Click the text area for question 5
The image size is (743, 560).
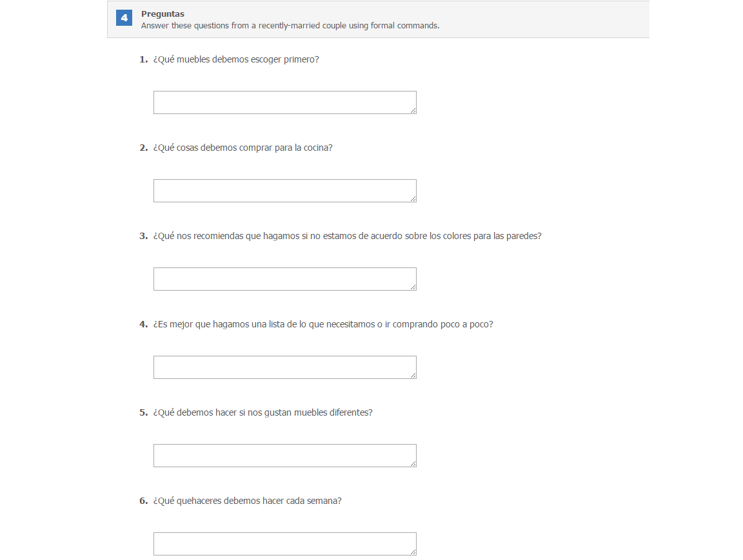[285, 456]
